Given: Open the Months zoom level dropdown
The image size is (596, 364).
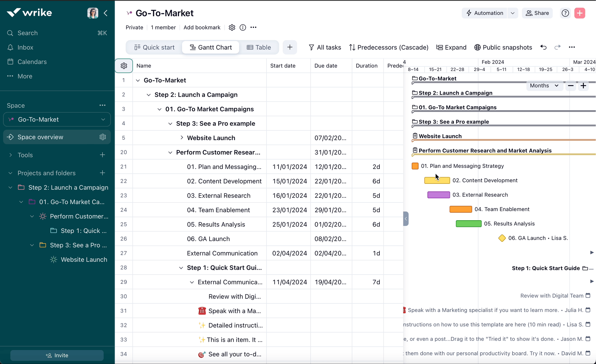Looking at the screenshot, I should coord(544,85).
